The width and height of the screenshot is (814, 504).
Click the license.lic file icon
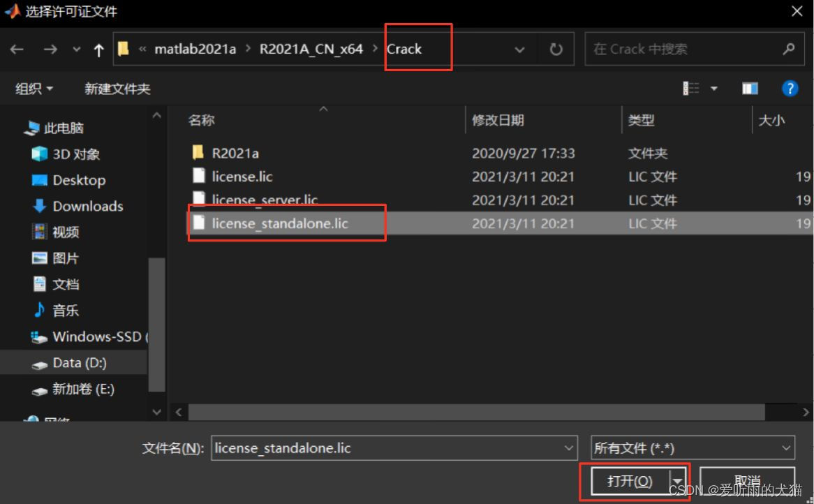click(198, 175)
